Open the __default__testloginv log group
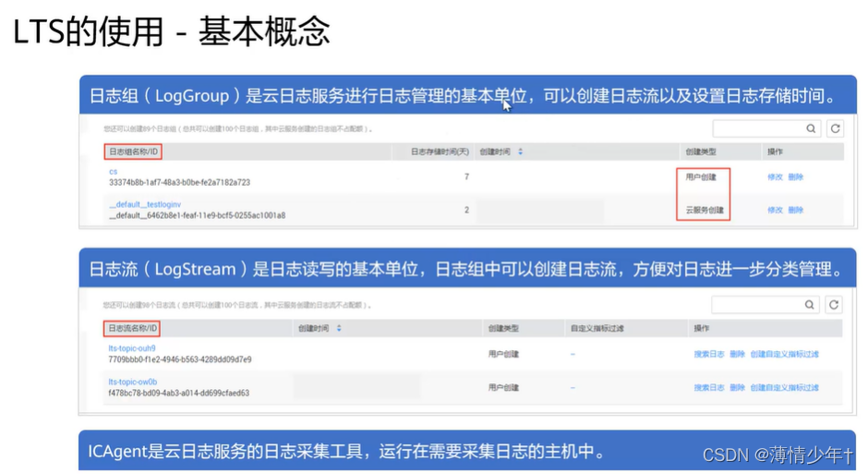This screenshot has width=868, height=474. point(145,204)
